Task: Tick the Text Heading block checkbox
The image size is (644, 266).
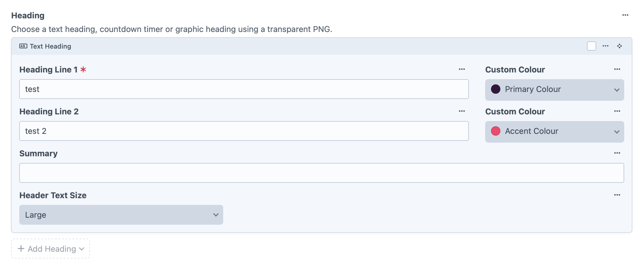Action: click(x=592, y=46)
